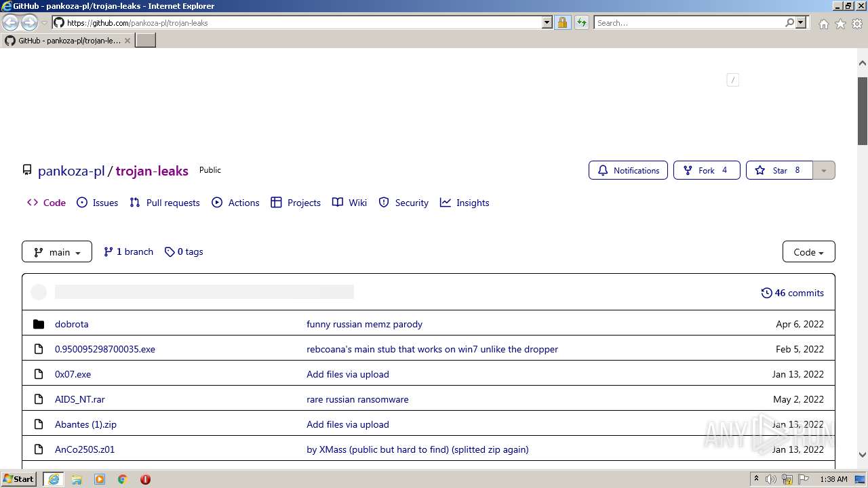Image resolution: width=868 pixels, height=488 pixels.
Task: Open the IE Home icon
Action: (823, 24)
